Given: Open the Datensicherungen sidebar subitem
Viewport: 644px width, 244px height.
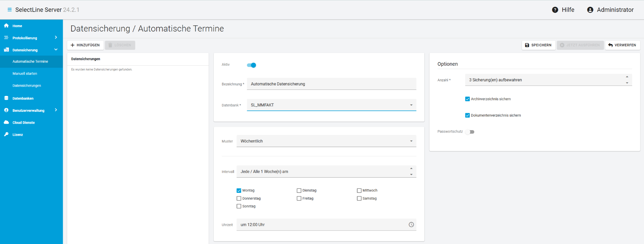Looking at the screenshot, I should pos(32,86).
